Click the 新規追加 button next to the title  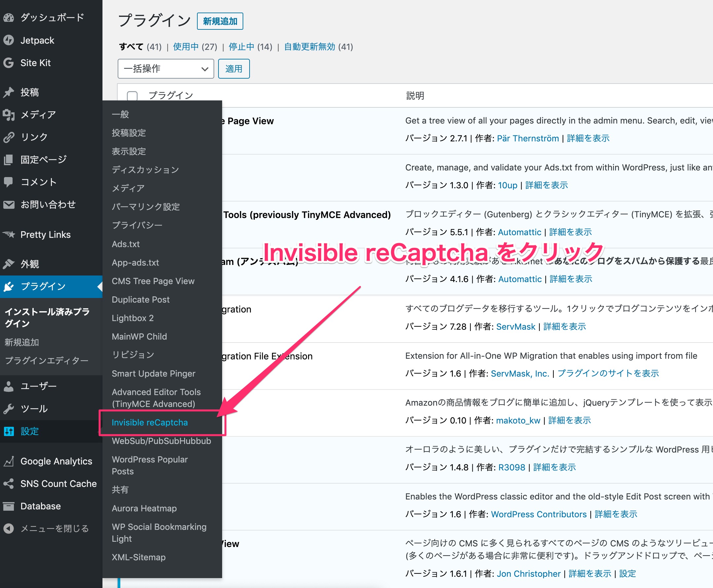click(220, 21)
